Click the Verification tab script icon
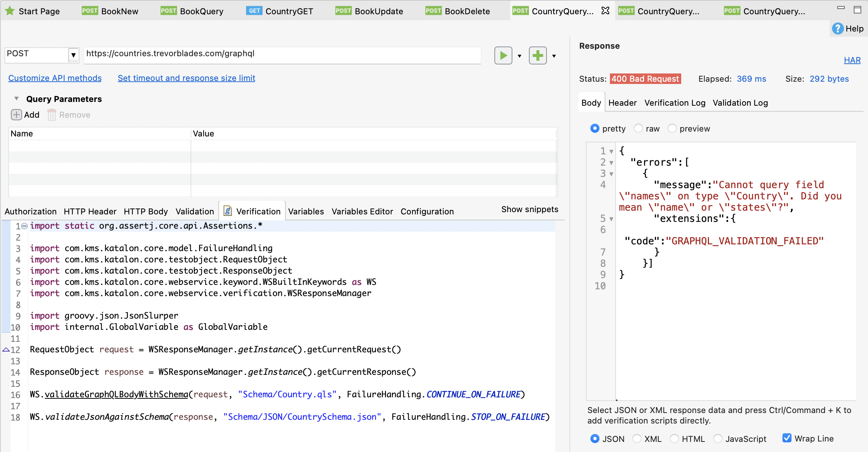Image resolution: width=868 pixels, height=452 pixels. click(227, 211)
